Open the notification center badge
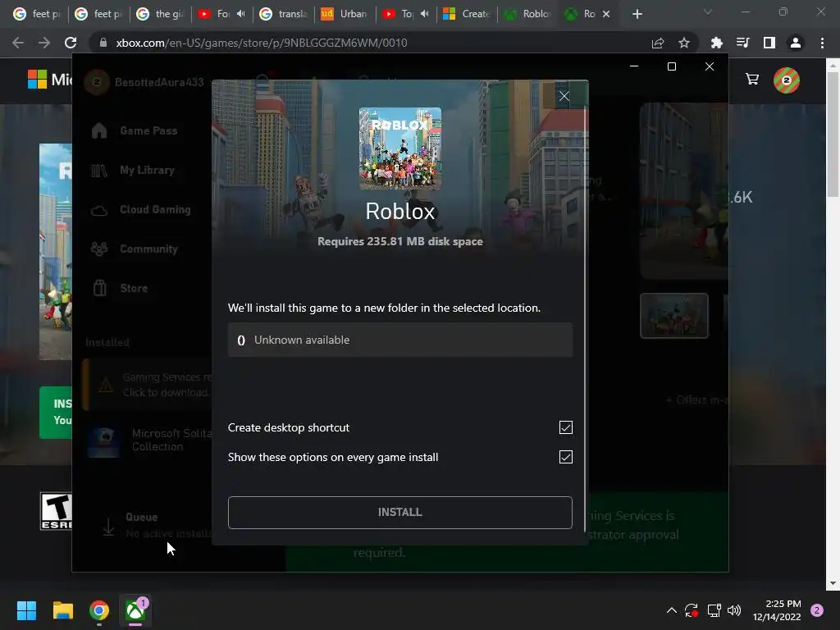 [x=817, y=610]
